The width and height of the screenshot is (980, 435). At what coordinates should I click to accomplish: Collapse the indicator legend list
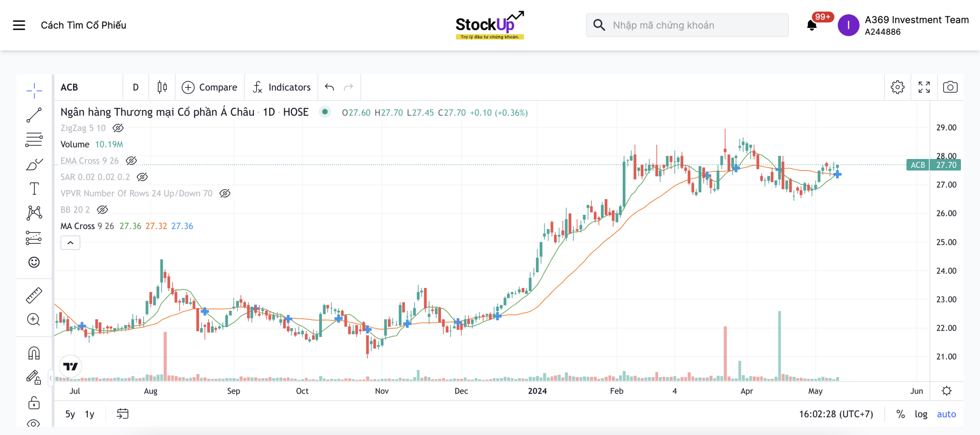click(x=70, y=243)
